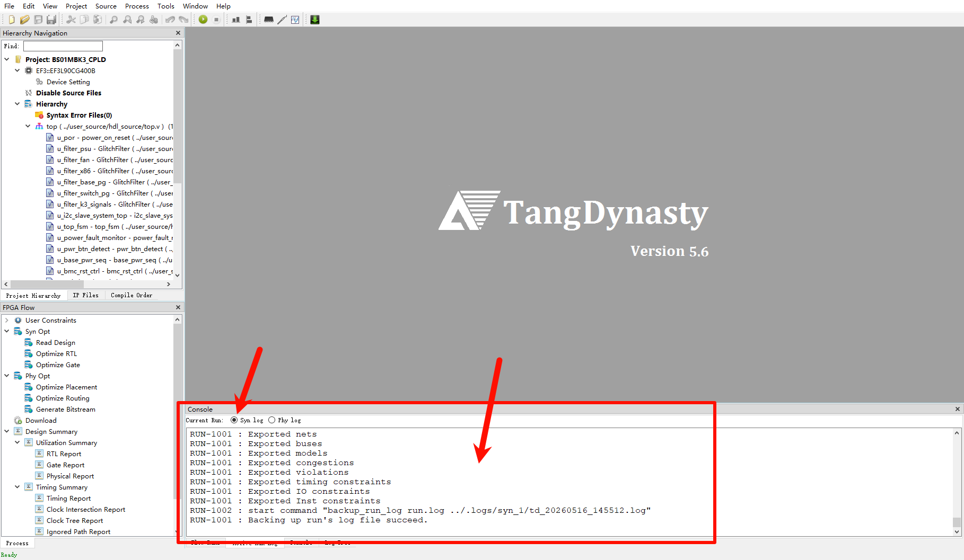964x560 pixels.
Task: Open the Tools menu
Action: 166,6
